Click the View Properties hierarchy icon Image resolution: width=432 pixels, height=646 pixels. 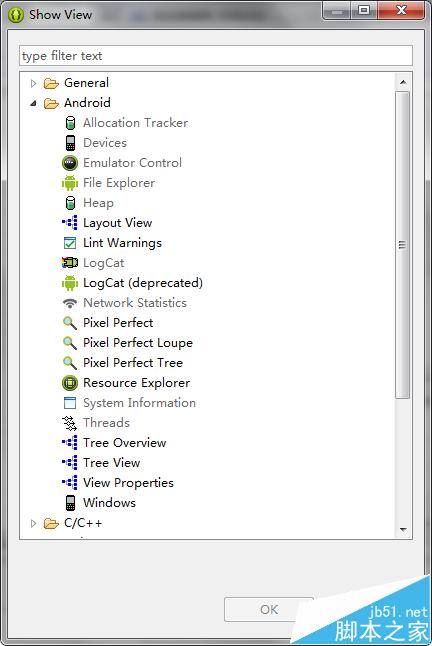(x=70, y=483)
